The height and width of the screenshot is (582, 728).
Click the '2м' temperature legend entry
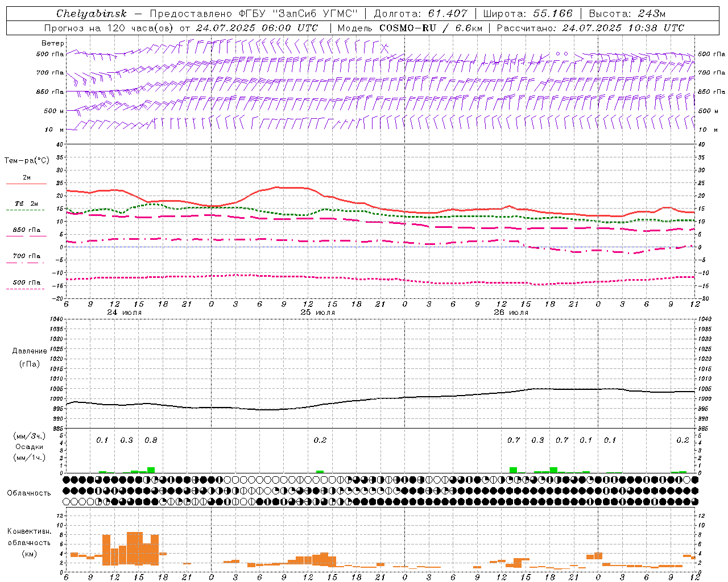click(x=27, y=178)
